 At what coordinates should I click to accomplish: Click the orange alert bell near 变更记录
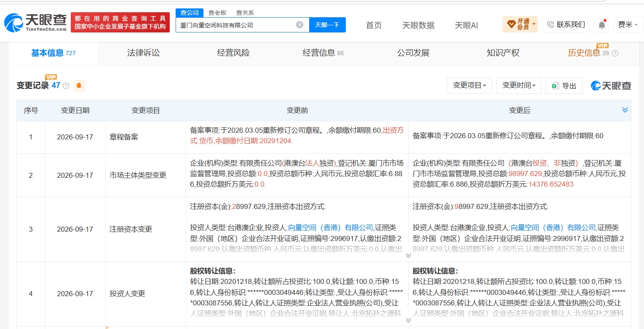tap(79, 86)
